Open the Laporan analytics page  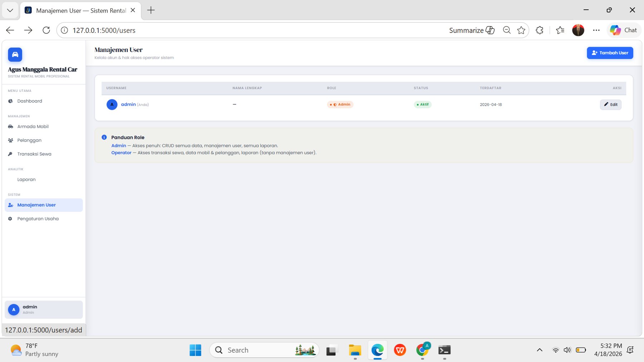click(26, 179)
